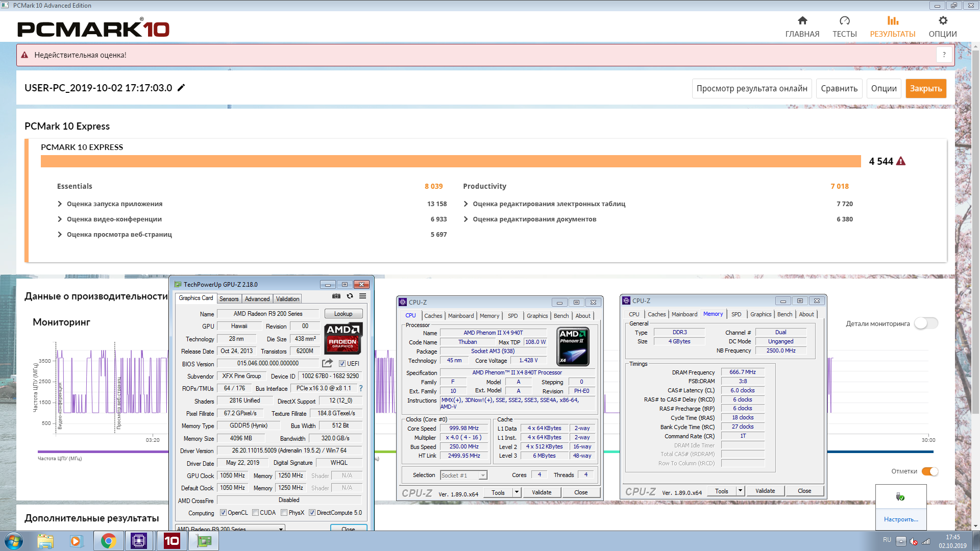The image size is (980, 551).
Task: Click the tray volume muted icon
Action: tap(914, 541)
